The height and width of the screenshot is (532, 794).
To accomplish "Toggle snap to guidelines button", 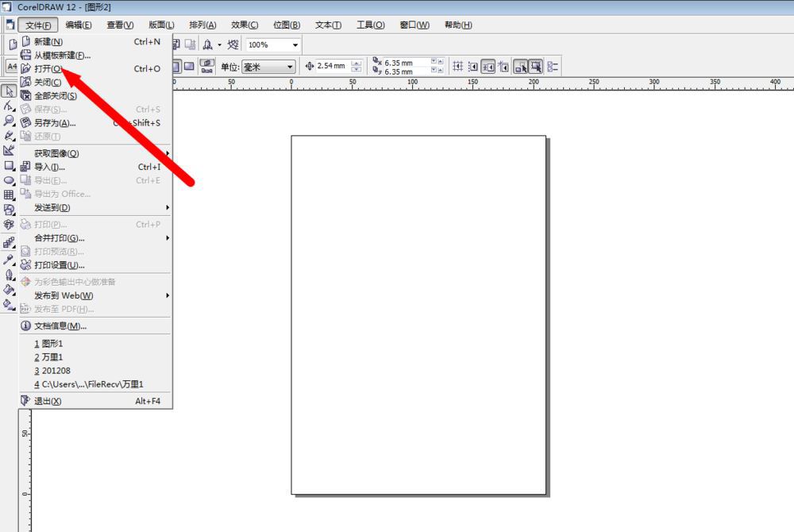I will [473, 67].
